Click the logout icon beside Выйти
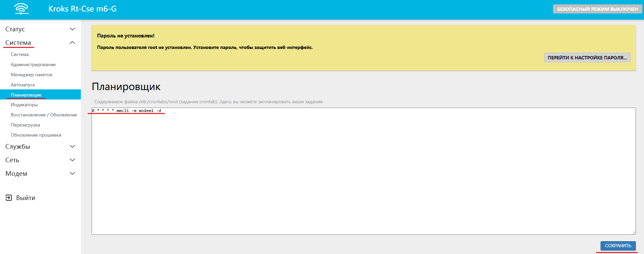Viewport: 644px width, 254px height. tap(9, 198)
